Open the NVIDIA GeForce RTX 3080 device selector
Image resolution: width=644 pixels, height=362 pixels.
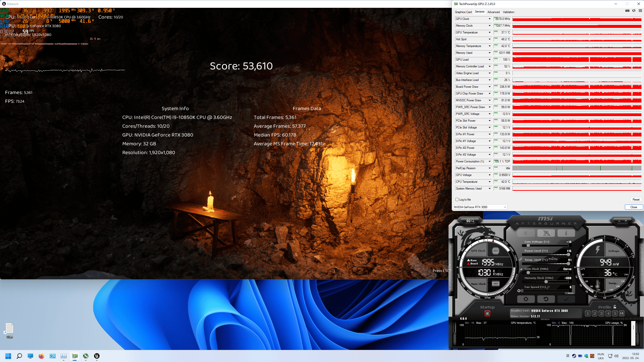pos(480,207)
